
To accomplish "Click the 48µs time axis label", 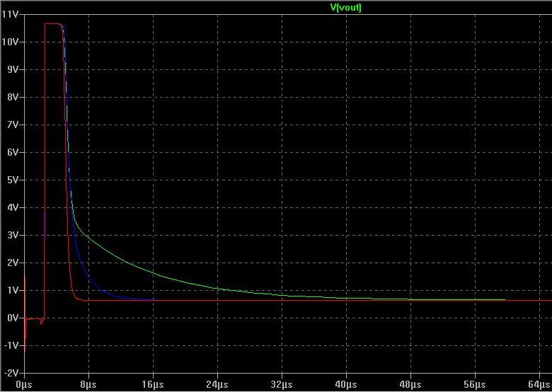I will (410, 384).
